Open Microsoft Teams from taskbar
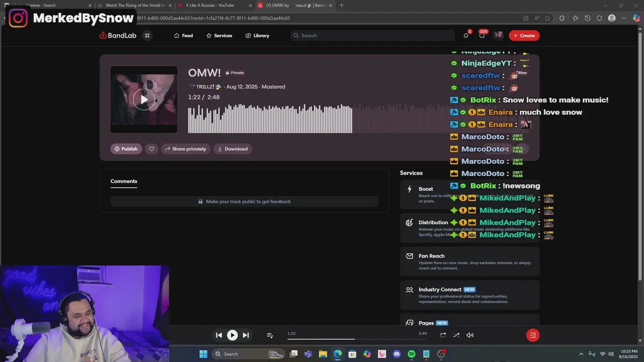Viewport: 644px width, 362px height. 308,354
